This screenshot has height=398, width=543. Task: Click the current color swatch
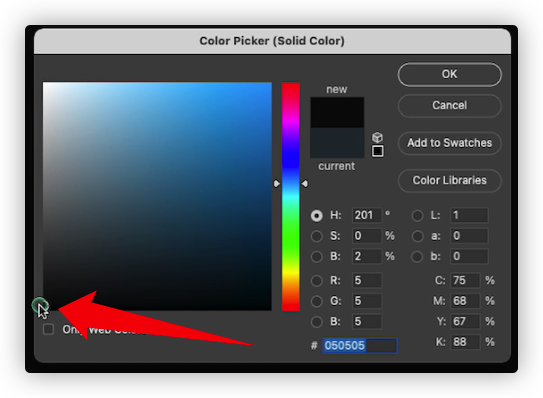tap(337, 143)
